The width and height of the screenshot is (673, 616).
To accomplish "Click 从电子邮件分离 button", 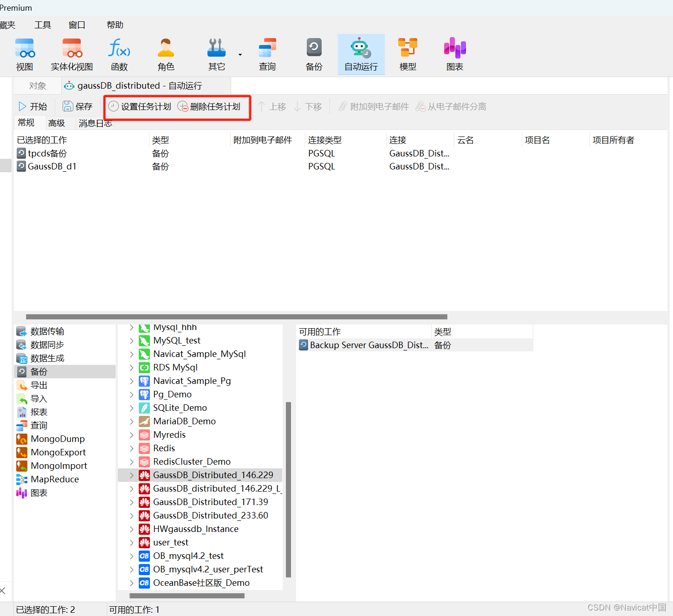I will click(x=451, y=107).
